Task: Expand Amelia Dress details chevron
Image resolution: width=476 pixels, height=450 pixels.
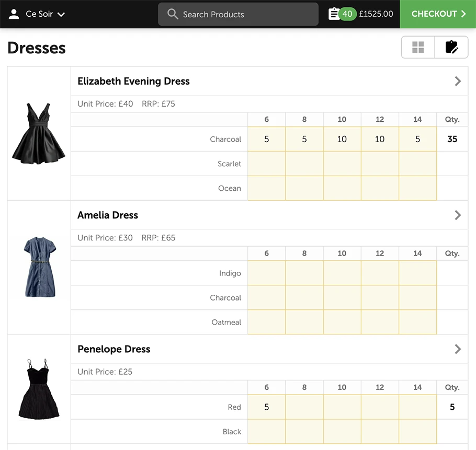Action: click(458, 215)
